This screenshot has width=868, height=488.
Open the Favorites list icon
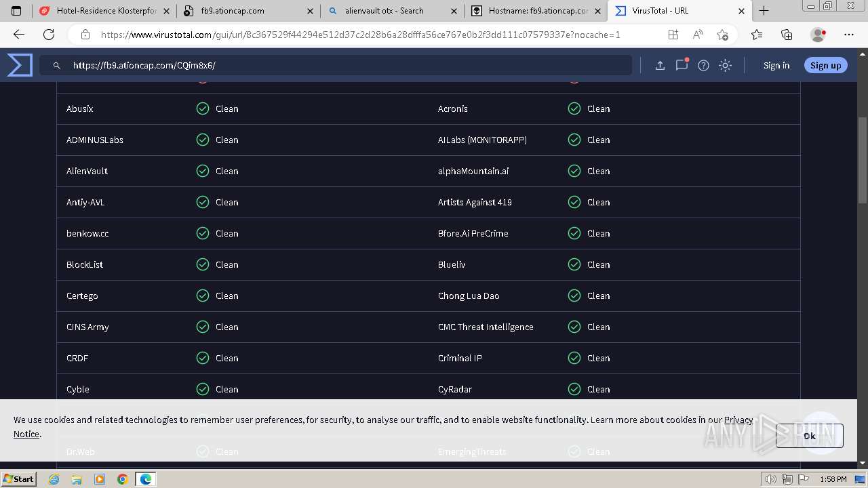tap(757, 35)
